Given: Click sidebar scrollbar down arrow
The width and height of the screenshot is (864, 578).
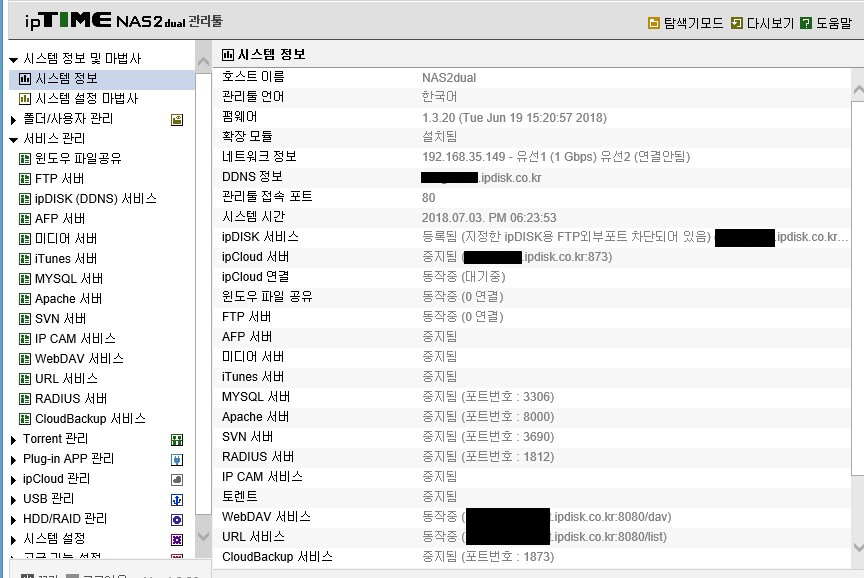Looking at the screenshot, I should click(x=203, y=536).
